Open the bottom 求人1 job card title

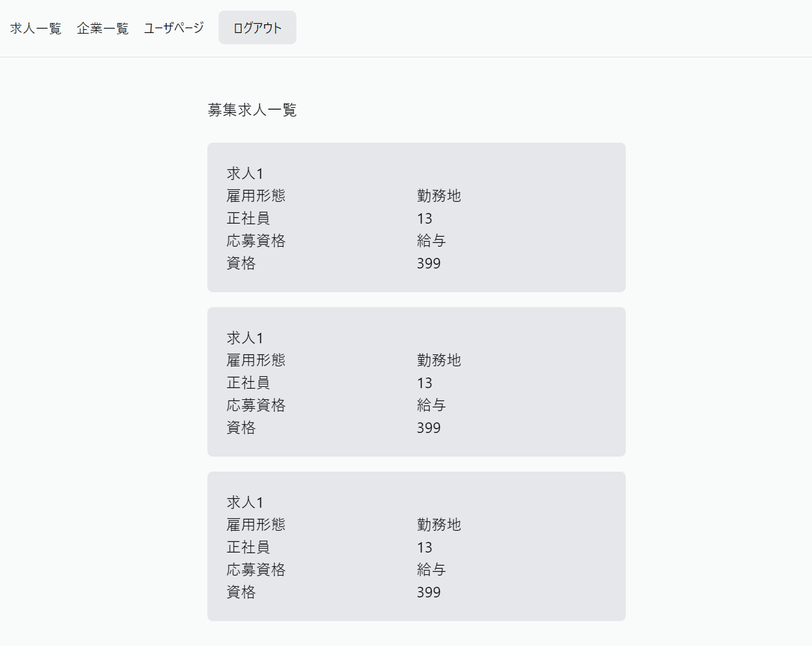(x=245, y=502)
